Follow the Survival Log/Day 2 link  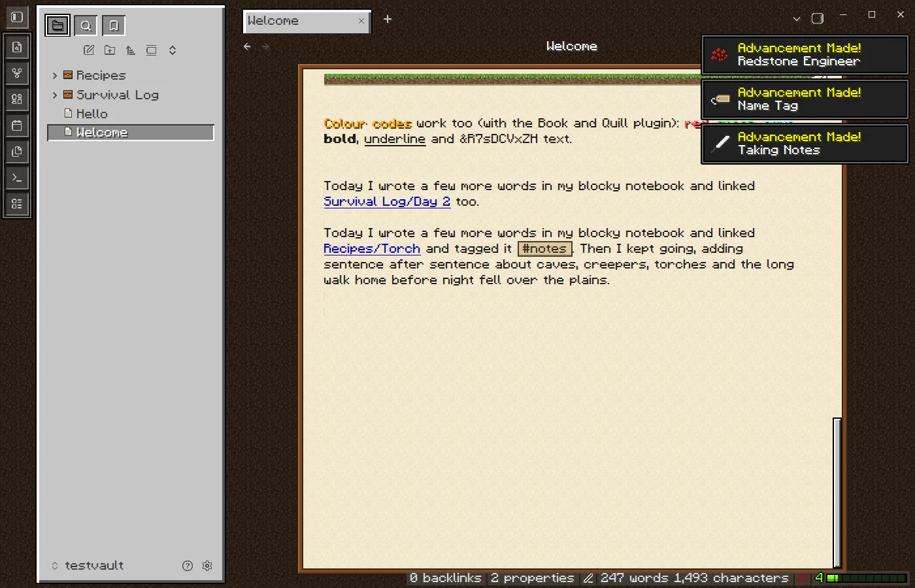pos(387,201)
